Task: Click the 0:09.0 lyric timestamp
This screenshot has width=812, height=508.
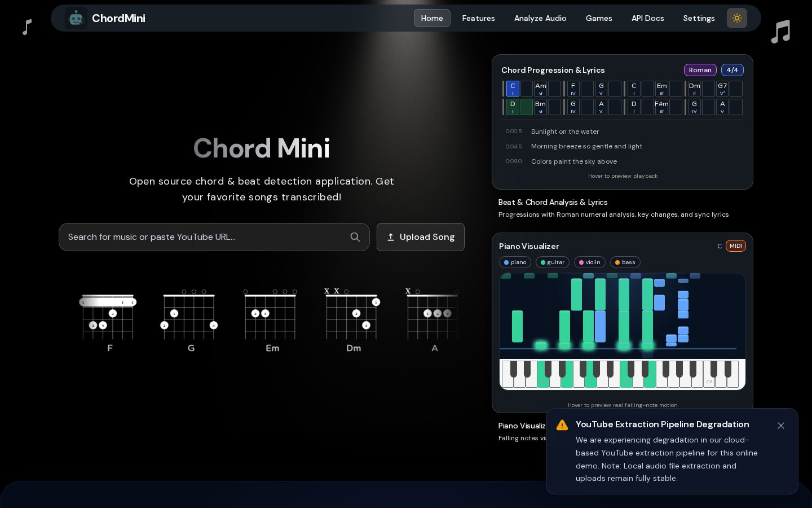Action: pos(514,161)
